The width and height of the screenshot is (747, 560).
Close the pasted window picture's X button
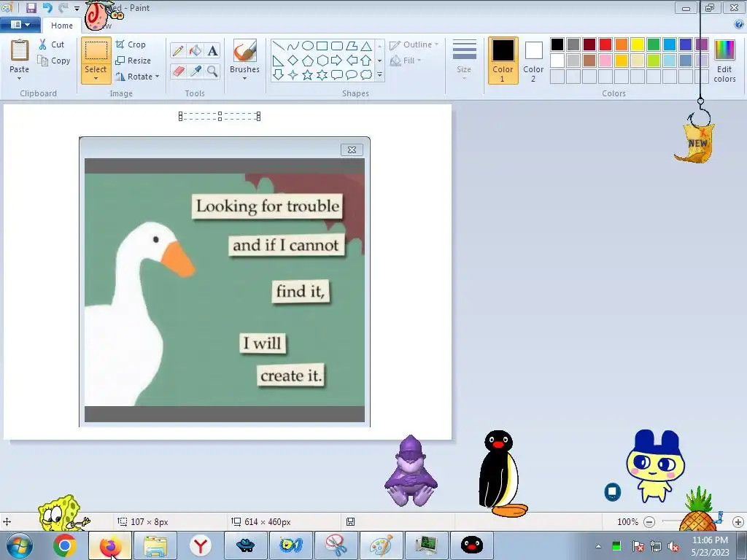(352, 149)
